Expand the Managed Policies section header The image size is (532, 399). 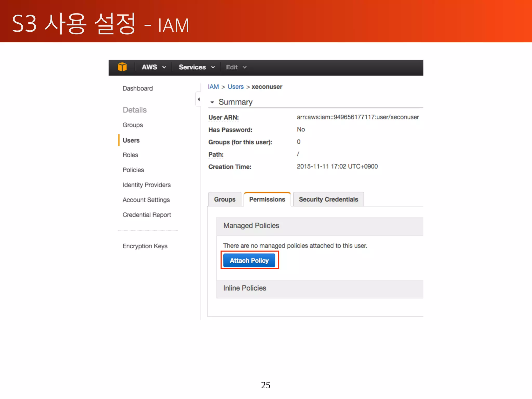click(x=320, y=226)
